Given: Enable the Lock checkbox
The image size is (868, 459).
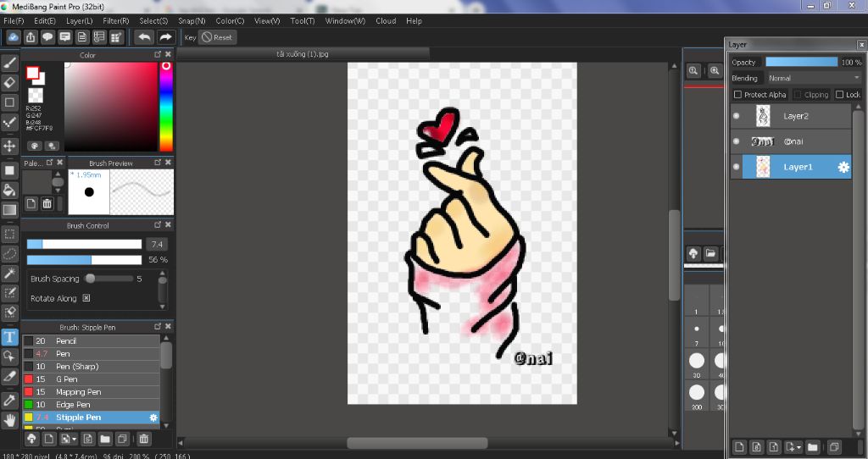Looking at the screenshot, I should [839, 95].
